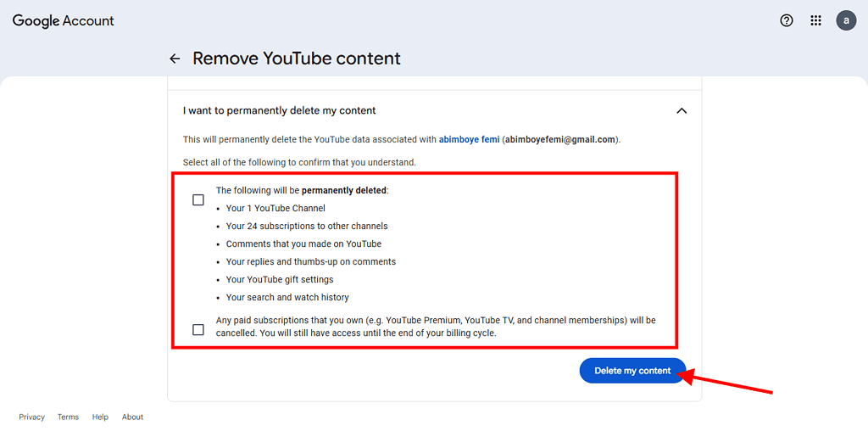
Task: Tick the checkbox for paid subscriptions cancellation
Action: click(198, 330)
